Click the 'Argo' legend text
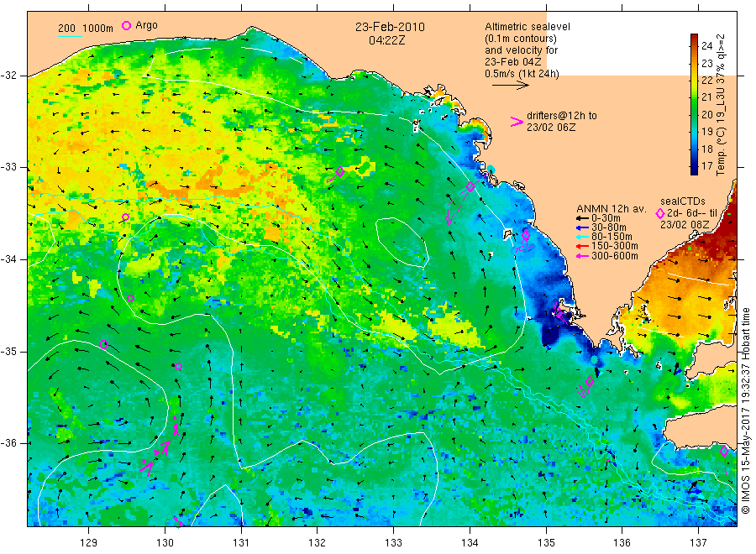Image resolution: width=756 pixels, height=554 pixels. pyautogui.click(x=146, y=25)
